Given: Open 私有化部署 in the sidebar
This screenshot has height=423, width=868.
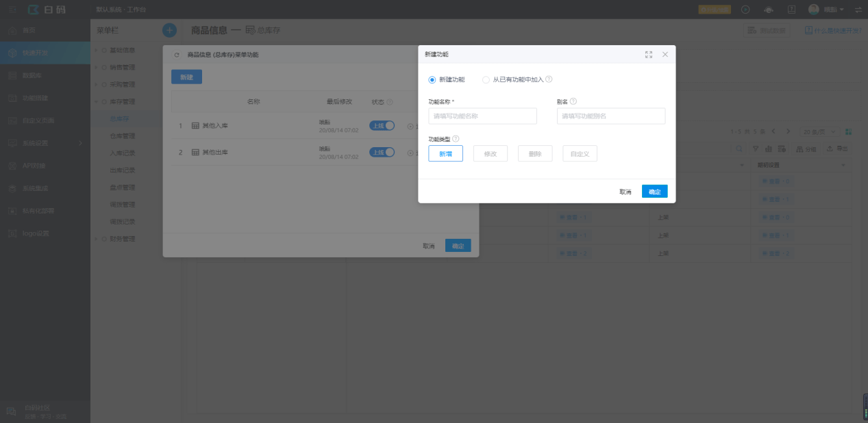Looking at the screenshot, I should (45, 210).
